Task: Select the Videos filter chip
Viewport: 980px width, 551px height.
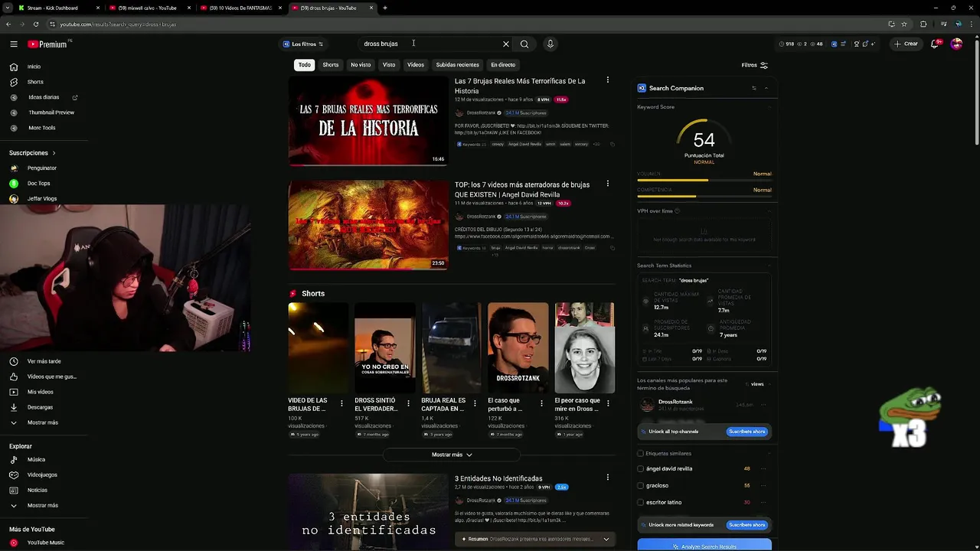Action: [416, 65]
